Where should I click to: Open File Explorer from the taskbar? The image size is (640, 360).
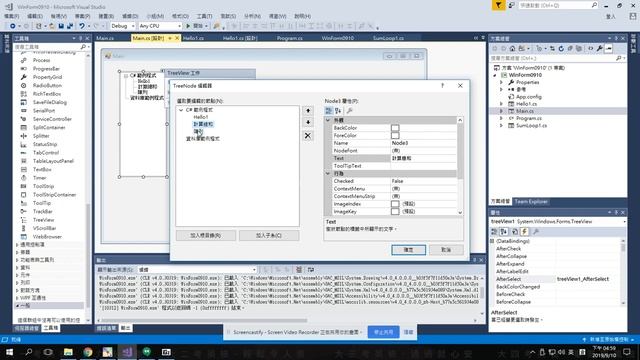pyautogui.click(x=68, y=351)
